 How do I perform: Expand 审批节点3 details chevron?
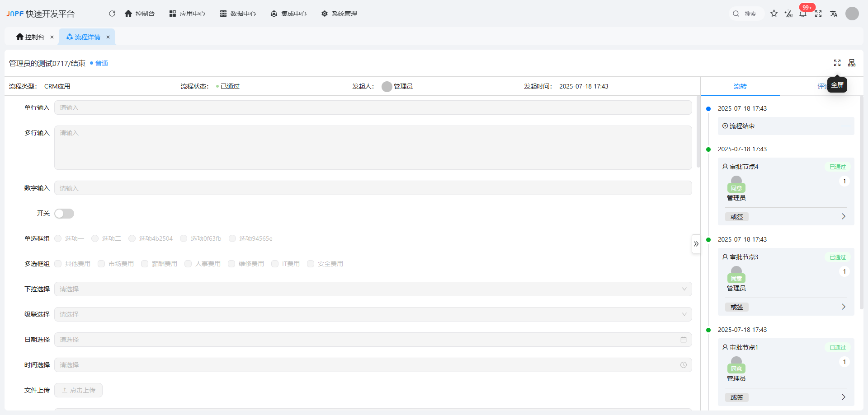click(844, 307)
